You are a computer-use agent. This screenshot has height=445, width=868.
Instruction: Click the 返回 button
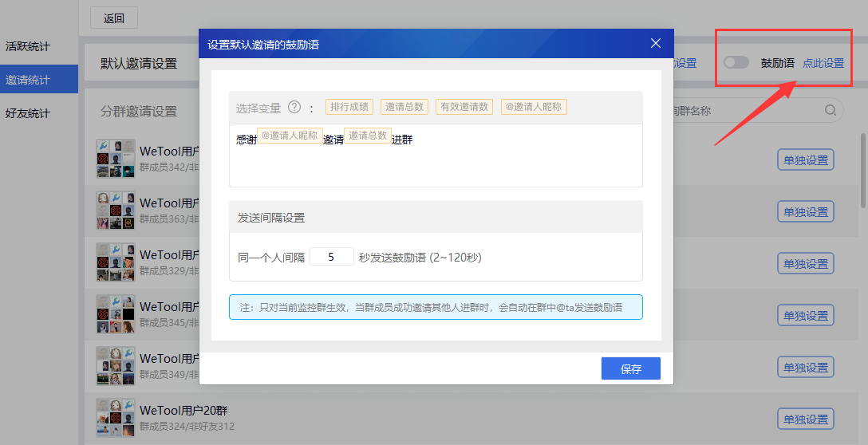114,18
